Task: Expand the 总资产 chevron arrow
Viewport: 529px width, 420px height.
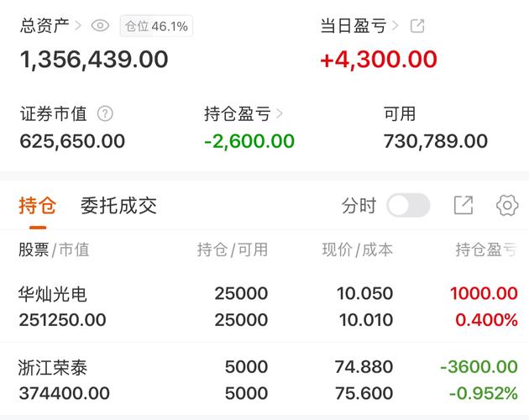Action: (x=78, y=26)
